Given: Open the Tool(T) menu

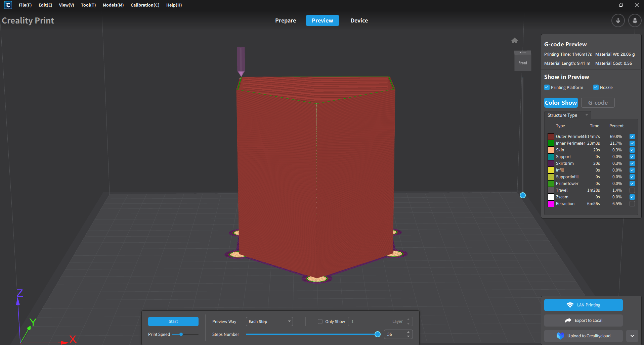Looking at the screenshot, I should pyautogui.click(x=88, y=5).
